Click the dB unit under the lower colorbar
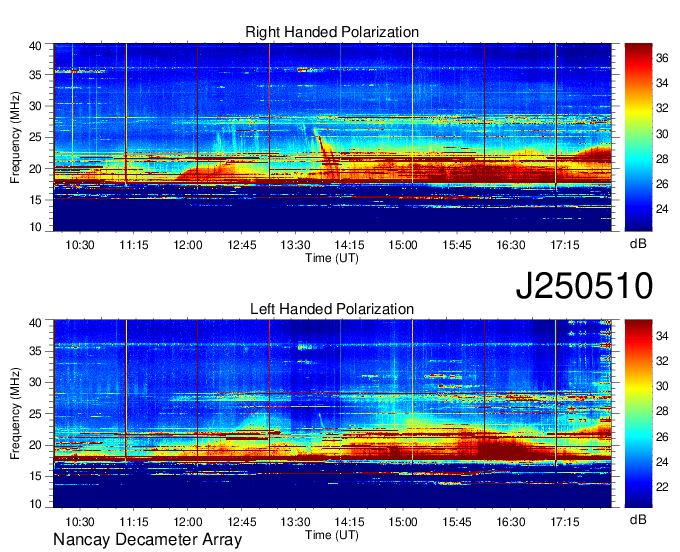Viewport: 680px width, 552px height. 638,520
